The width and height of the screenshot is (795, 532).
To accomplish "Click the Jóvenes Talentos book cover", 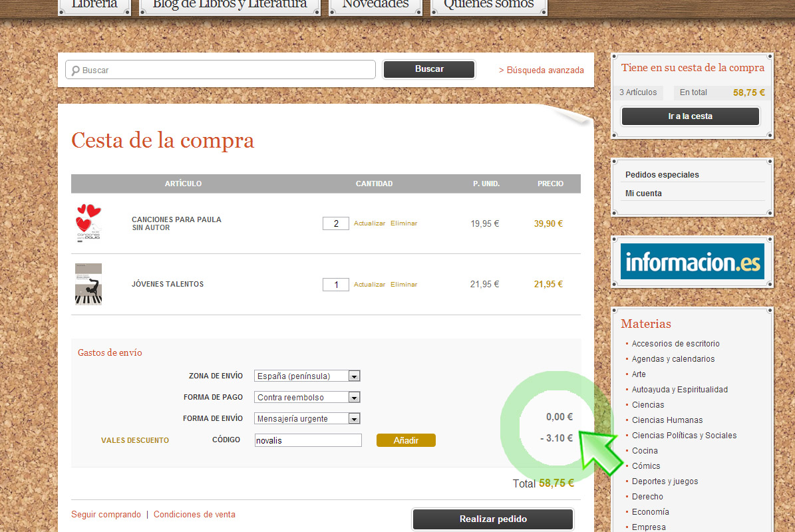I will click(88, 284).
